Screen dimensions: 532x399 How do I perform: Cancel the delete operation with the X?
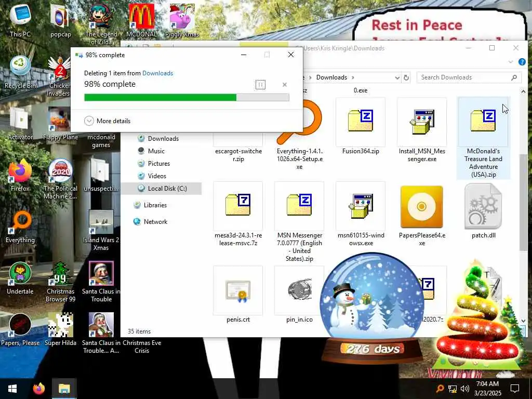(x=285, y=85)
